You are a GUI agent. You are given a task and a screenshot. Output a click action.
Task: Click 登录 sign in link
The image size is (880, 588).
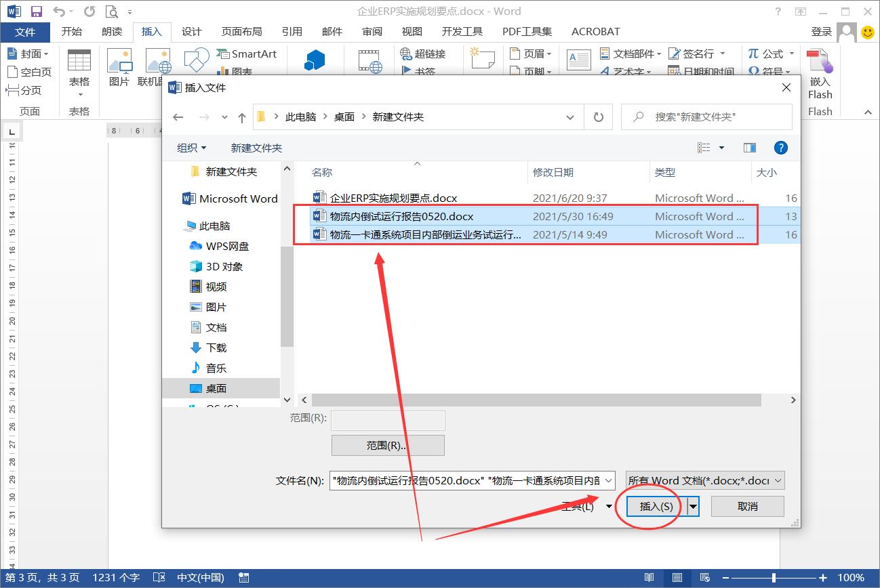click(x=821, y=32)
